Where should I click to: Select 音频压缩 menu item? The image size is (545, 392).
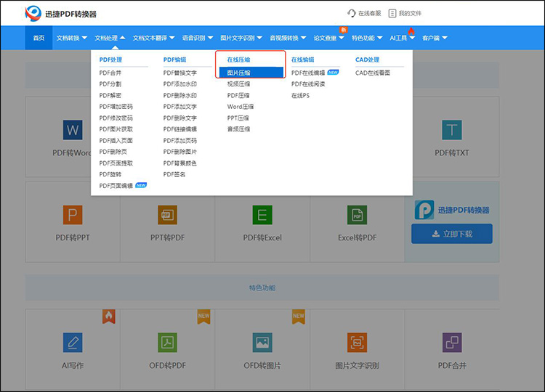238,129
